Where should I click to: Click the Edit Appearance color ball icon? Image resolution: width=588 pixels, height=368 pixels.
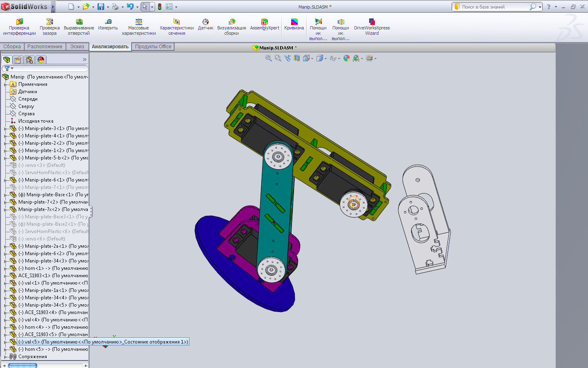pos(347,58)
